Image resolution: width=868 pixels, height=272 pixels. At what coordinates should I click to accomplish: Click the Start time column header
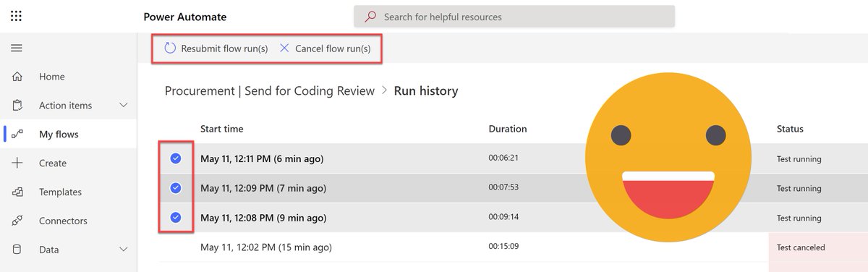click(x=222, y=129)
